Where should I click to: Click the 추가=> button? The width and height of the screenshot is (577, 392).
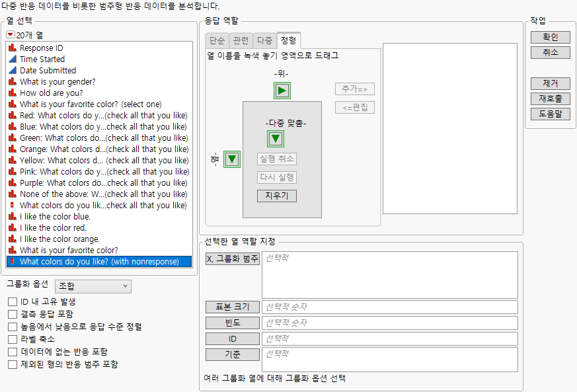pos(355,89)
